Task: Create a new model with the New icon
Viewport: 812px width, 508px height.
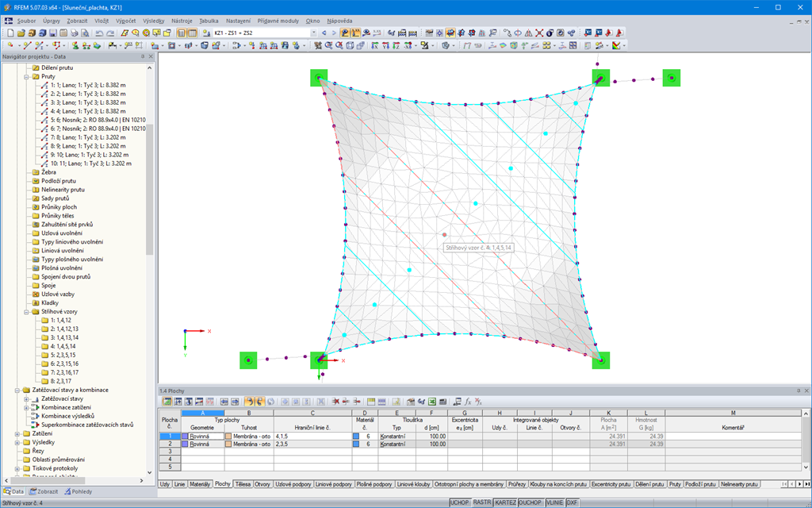Action: point(10,33)
